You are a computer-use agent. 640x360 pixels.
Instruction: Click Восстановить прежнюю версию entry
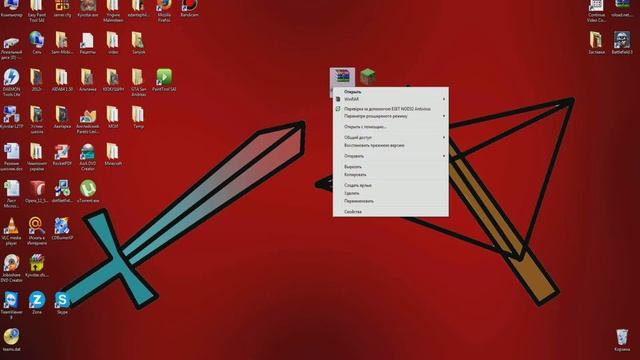(x=374, y=145)
